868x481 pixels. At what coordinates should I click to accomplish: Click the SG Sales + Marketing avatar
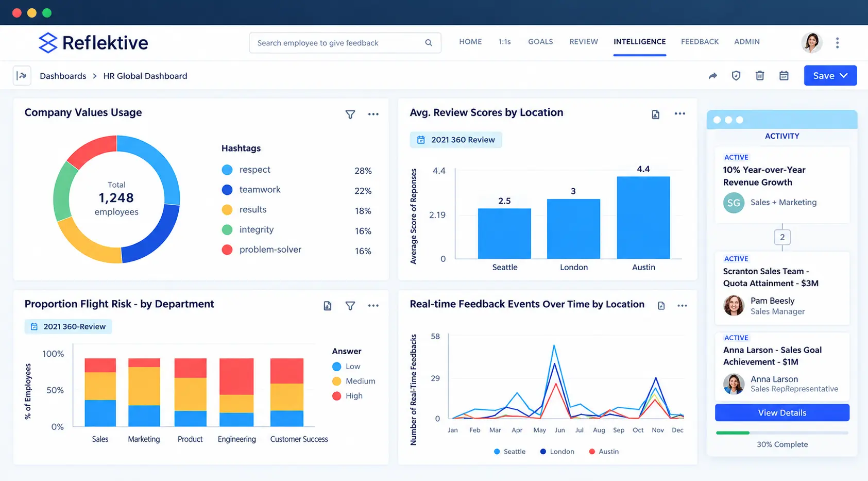click(x=734, y=203)
